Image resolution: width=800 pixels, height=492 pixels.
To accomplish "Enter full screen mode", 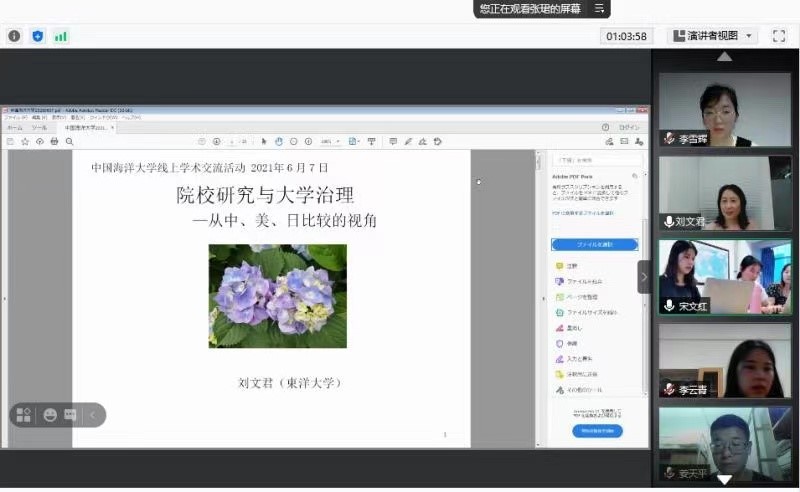I will pyautogui.click(x=779, y=36).
